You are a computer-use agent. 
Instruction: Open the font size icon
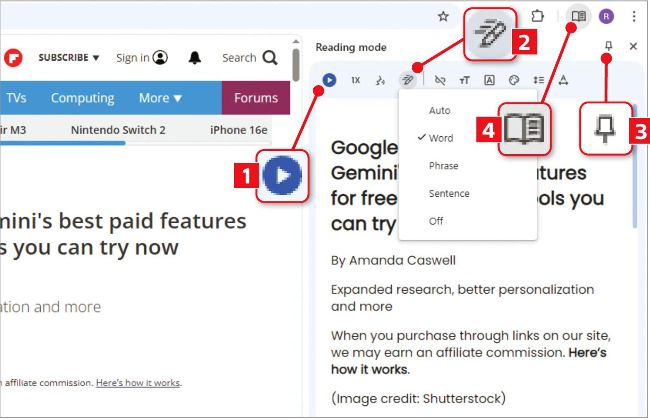pos(464,80)
